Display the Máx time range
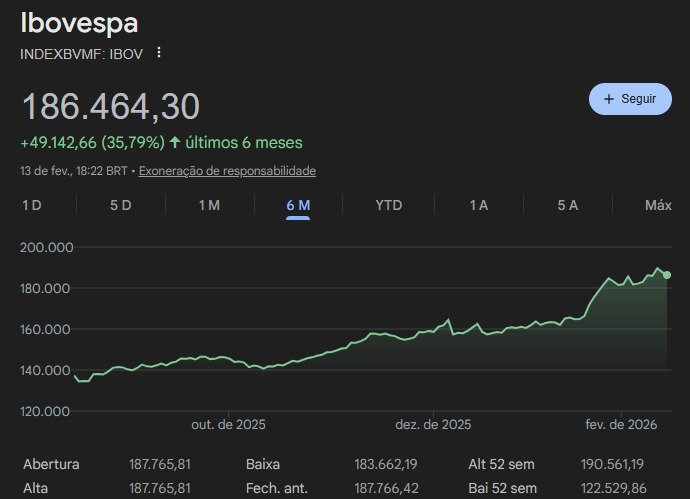 pos(657,205)
